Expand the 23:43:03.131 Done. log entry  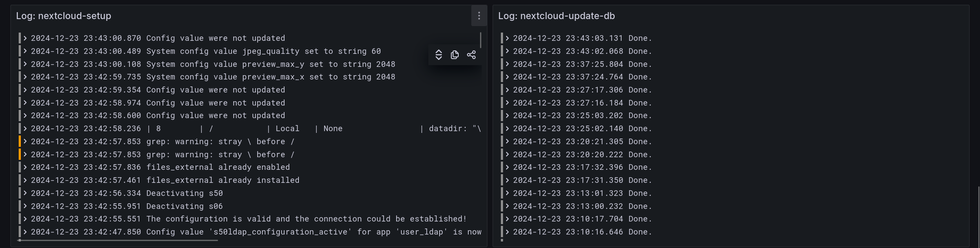pos(507,38)
